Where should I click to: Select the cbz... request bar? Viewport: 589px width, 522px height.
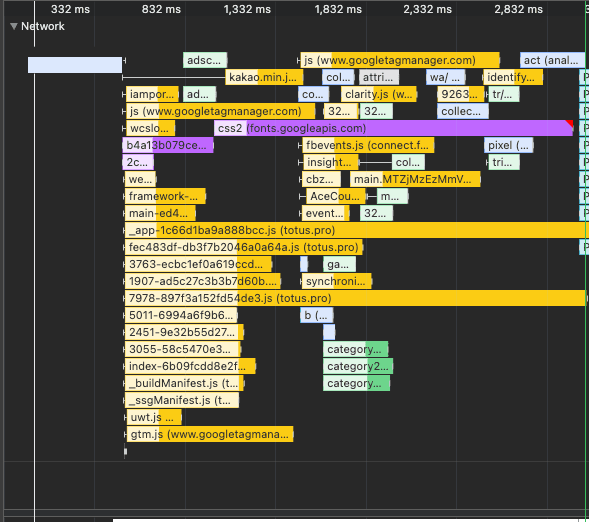(x=321, y=180)
